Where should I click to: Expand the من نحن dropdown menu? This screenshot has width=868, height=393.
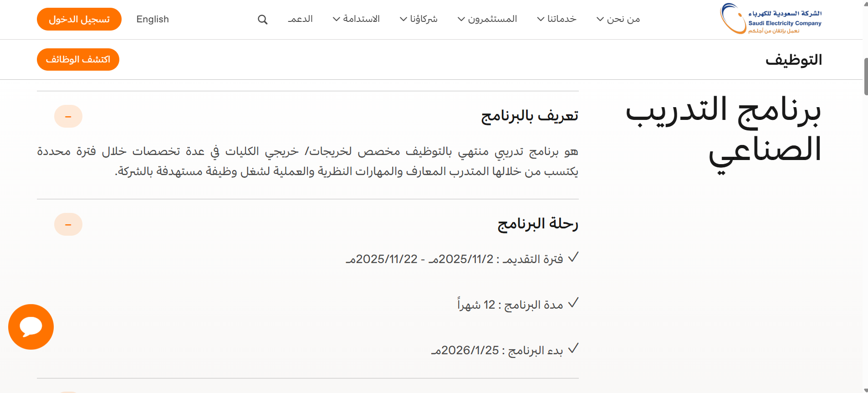(618, 19)
